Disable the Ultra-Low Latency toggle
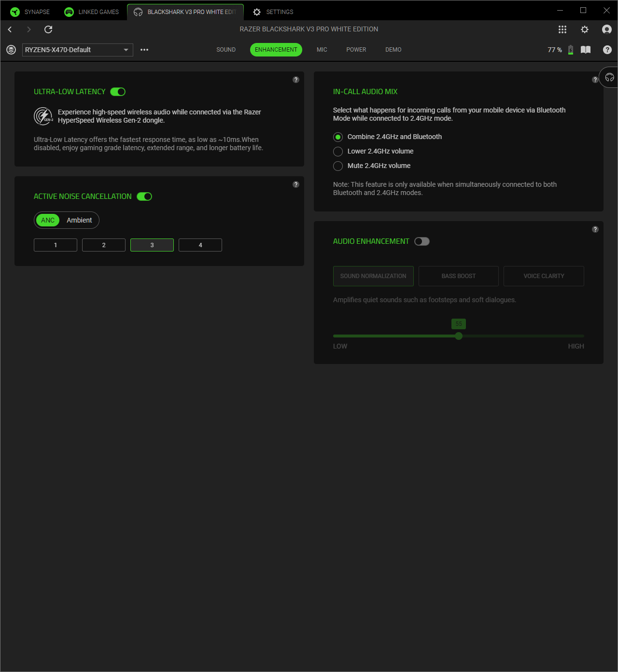Viewport: 618px width, 672px height. coord(118,92)
